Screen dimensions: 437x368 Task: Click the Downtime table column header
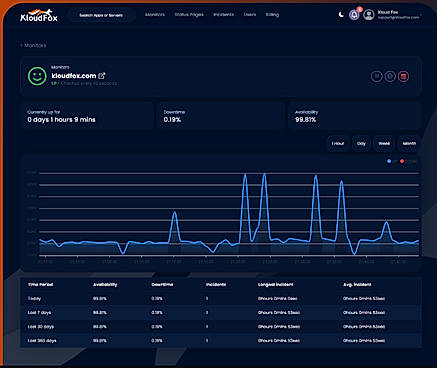(x=162, y=285)
